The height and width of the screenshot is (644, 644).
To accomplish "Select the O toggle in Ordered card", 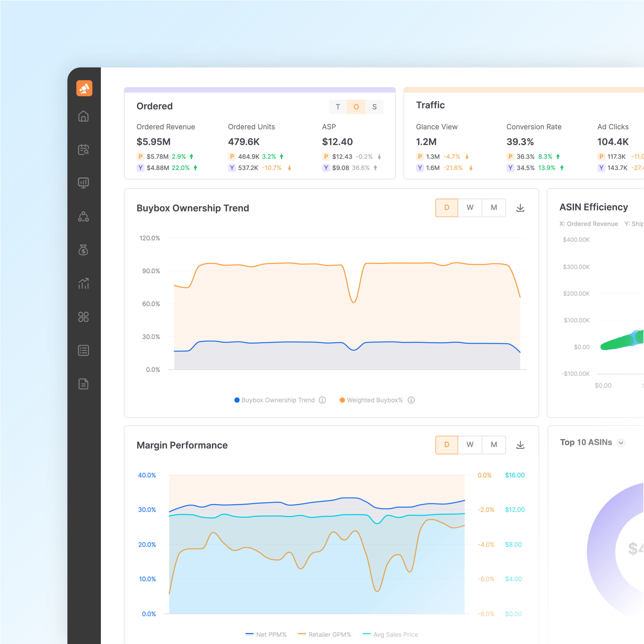I will tap(356, 107).
